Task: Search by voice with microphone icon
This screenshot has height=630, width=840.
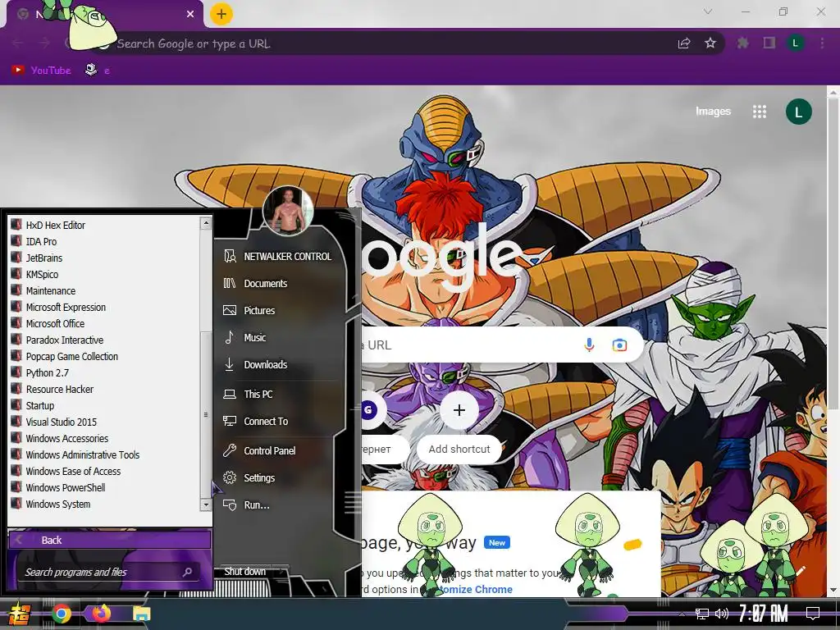Action: (589, 345)
